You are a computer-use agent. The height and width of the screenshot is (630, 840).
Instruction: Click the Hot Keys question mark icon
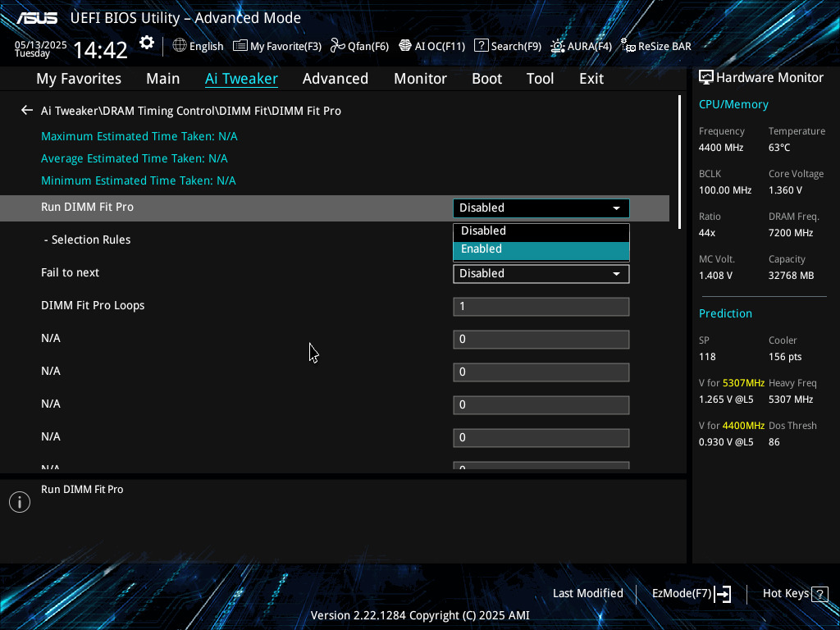(x=819, y=594)
